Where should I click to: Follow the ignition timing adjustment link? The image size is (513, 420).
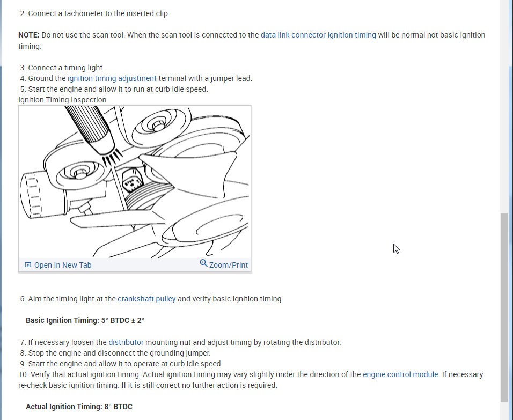(112, 78)
